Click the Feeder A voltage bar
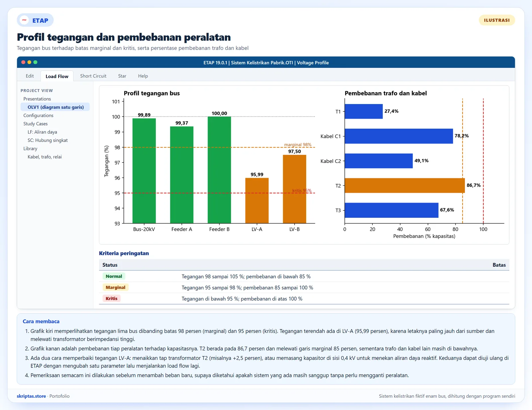 182,175
